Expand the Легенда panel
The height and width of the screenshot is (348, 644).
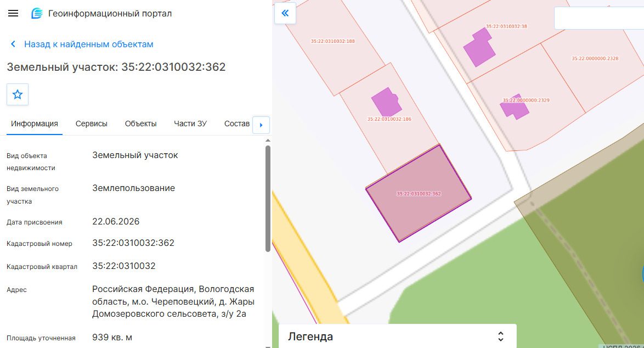point(501,336)
